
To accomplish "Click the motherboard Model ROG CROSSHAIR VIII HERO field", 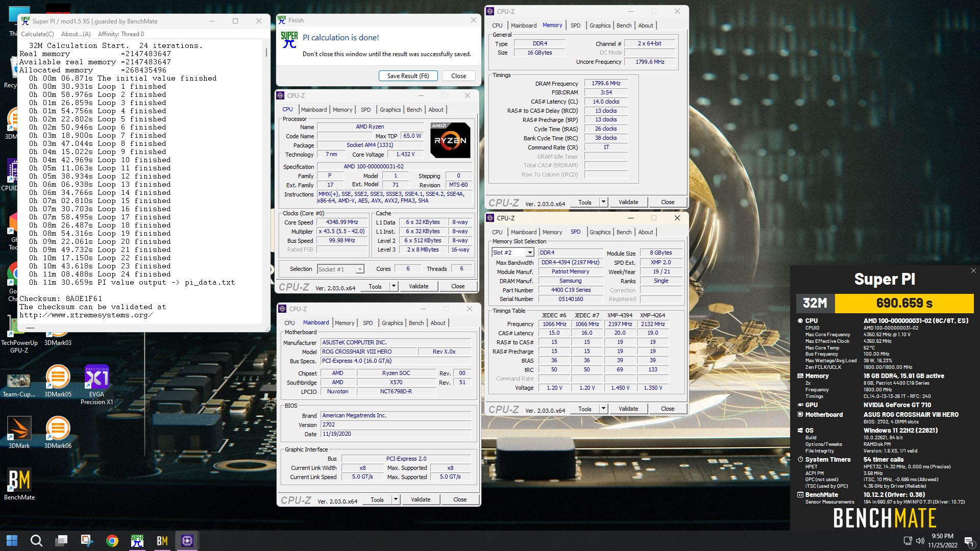I will click(x=367, y=352).
